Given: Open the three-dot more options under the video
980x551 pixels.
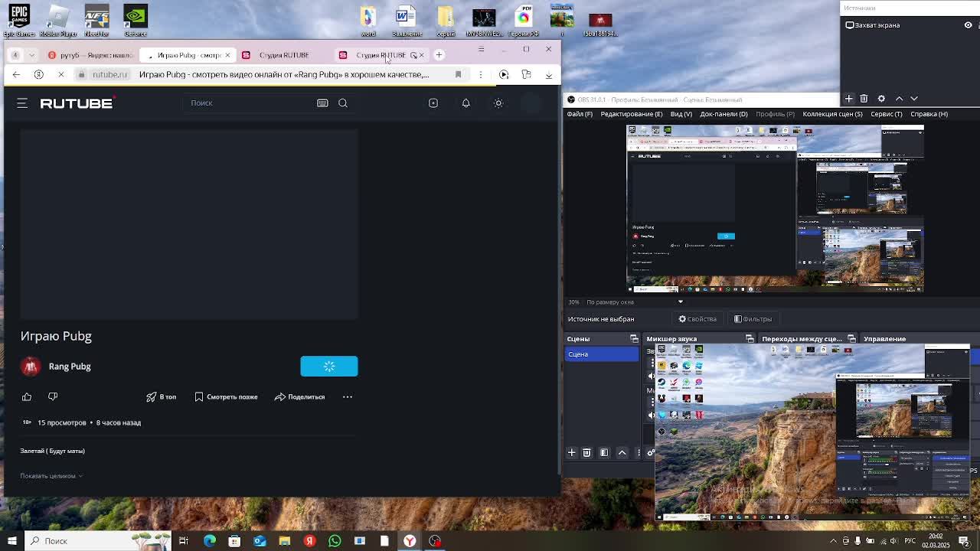Looking at the screenshot, I should click(x=348, y=396).
